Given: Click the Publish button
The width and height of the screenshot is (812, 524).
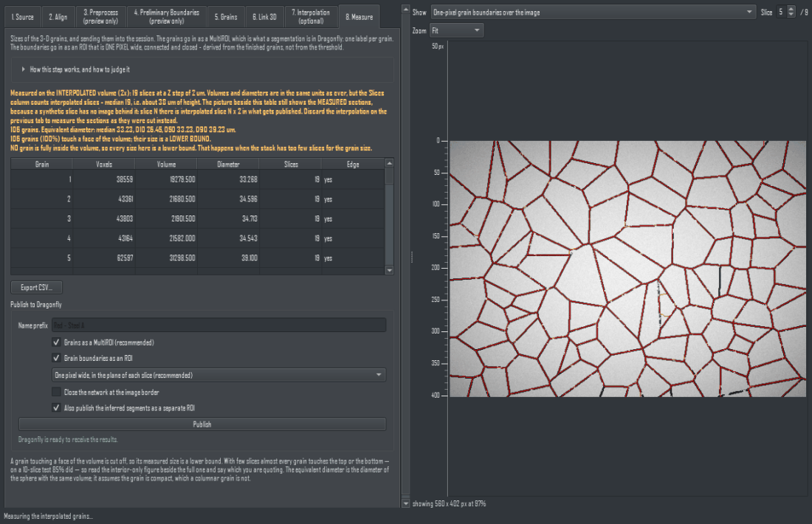Looking at the screenshot, I should (x=202, y=424).
